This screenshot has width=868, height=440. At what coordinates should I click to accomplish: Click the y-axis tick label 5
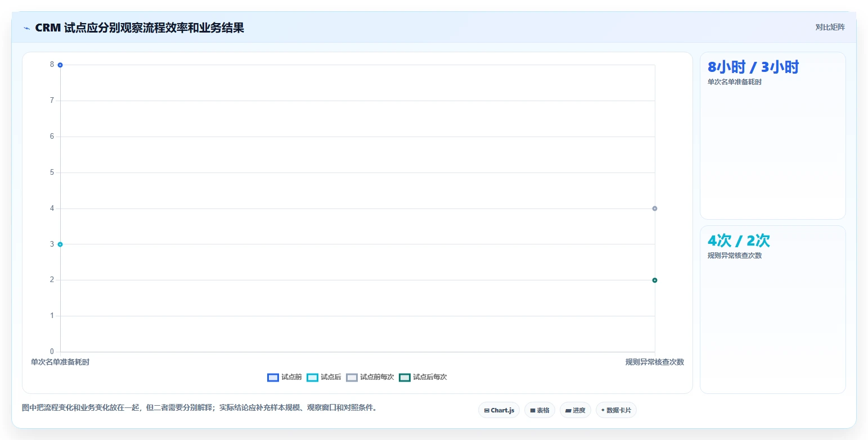(x=52, y=173)
